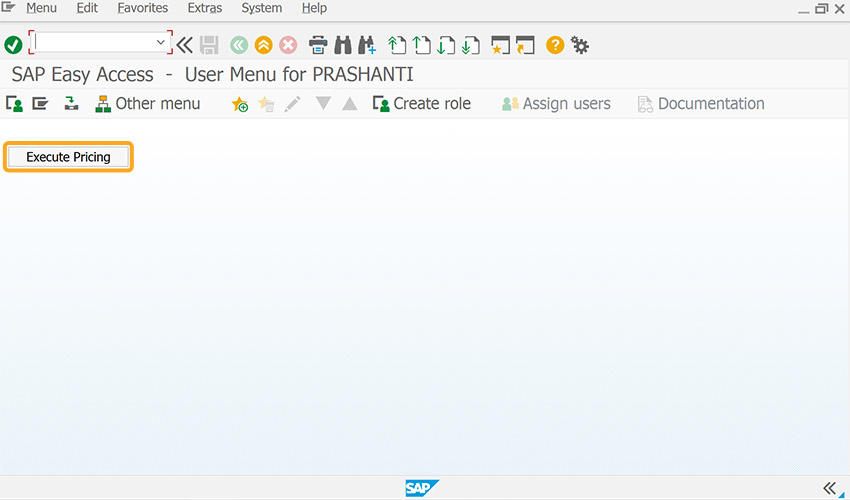Click the red Cancel icon
Screen dimensions: 850x500
(x=288, y=45)
